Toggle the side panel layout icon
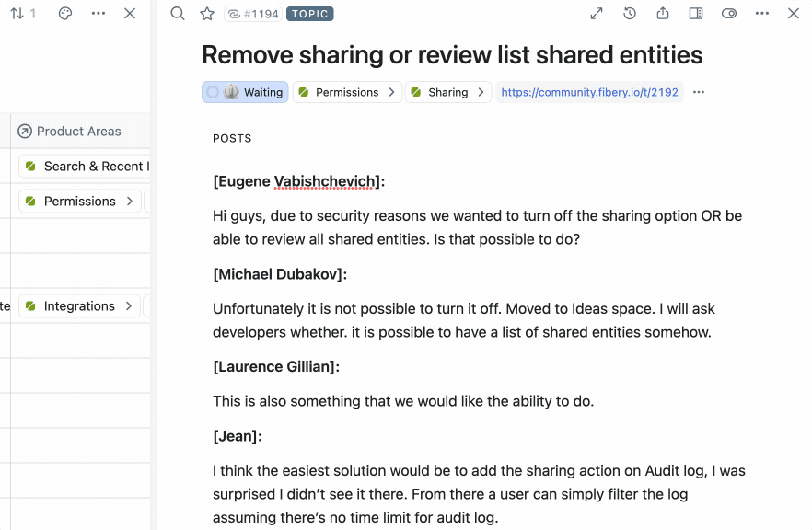812x530 pixels. [x=696, y=14]
